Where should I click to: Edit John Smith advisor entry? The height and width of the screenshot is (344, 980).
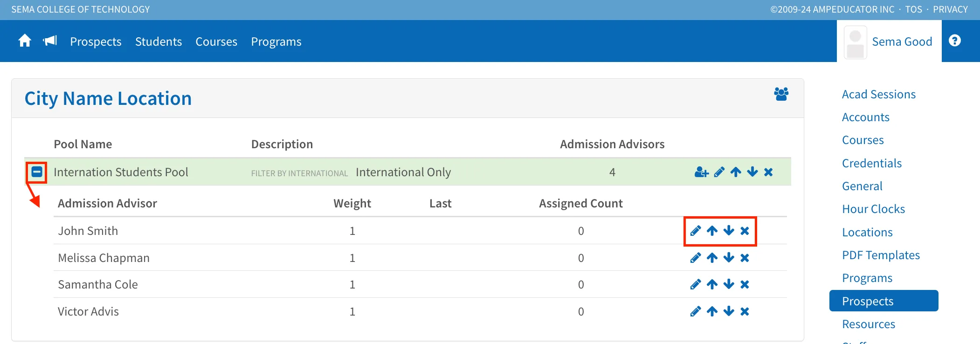coord(695,231)
